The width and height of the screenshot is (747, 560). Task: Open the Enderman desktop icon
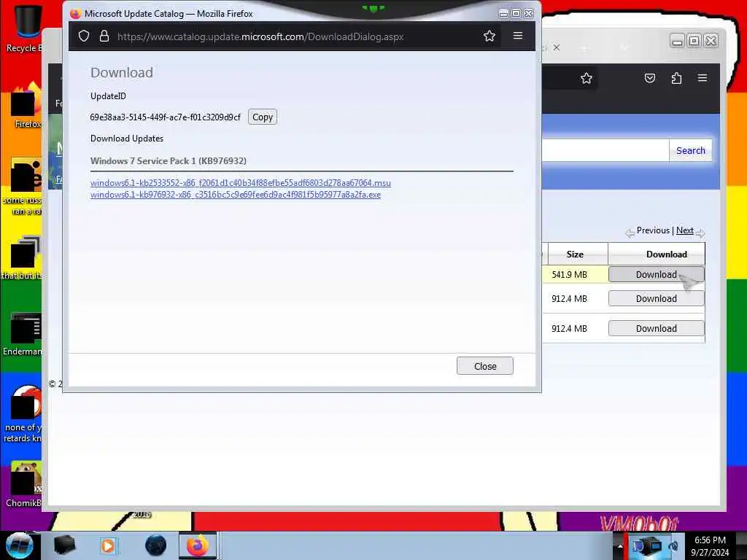pos(24,333)
